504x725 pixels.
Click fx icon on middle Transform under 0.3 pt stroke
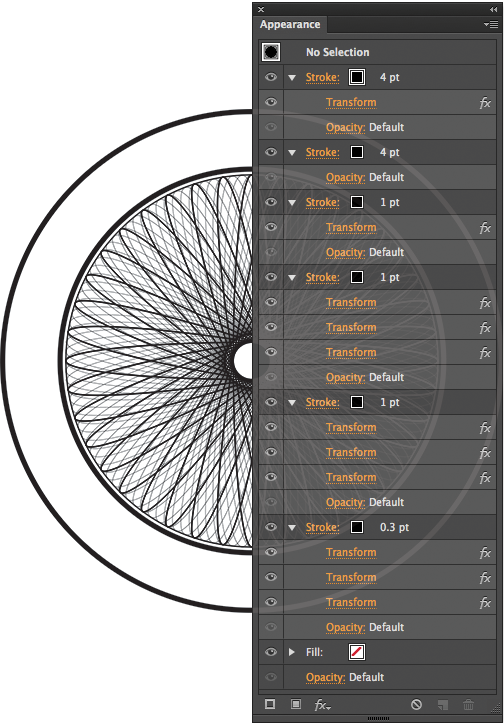click(485, 578)
